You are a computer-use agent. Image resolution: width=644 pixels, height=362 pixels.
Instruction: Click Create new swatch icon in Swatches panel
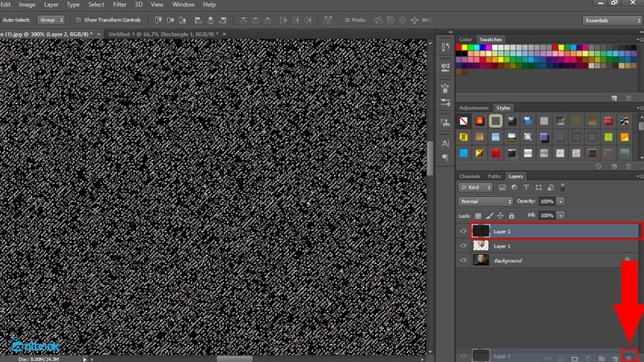614,97
